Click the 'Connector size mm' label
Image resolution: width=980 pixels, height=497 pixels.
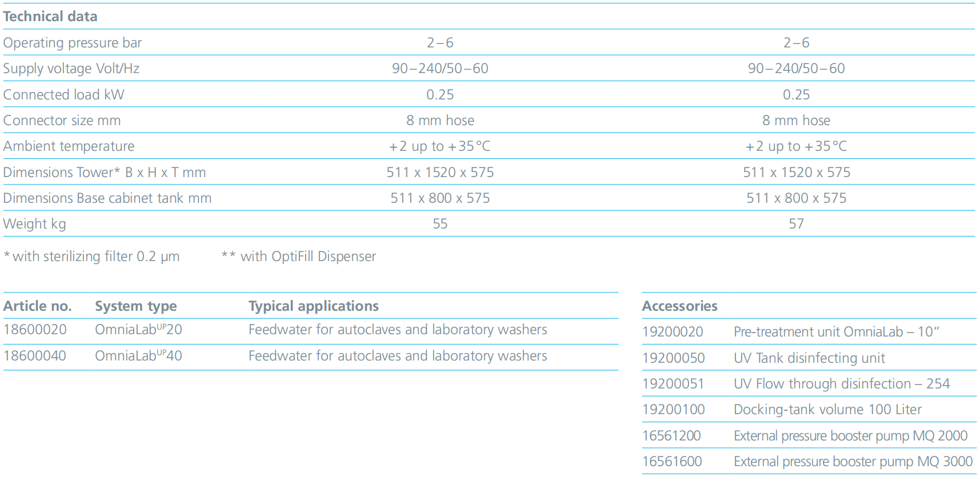coord(62,121)
